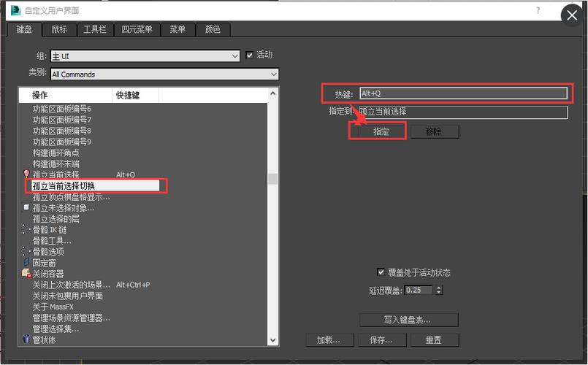Screen dimensions: 588x365
Task: Click the tube icon beside 管状体
Action: point(26,339)
